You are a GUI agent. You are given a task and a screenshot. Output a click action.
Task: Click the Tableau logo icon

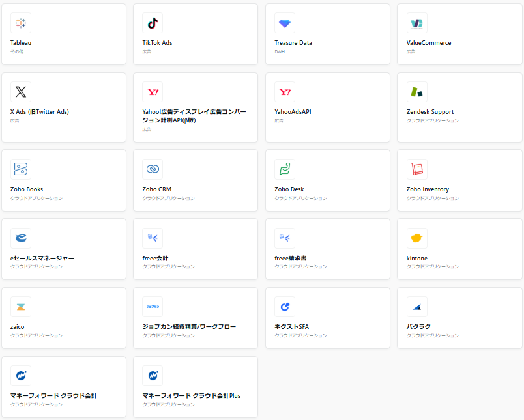pos(21,23)
